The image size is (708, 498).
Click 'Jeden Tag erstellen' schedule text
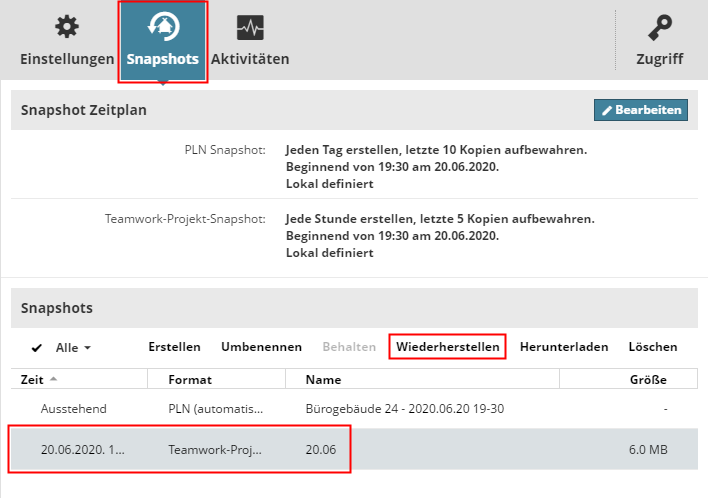point(436,150)
